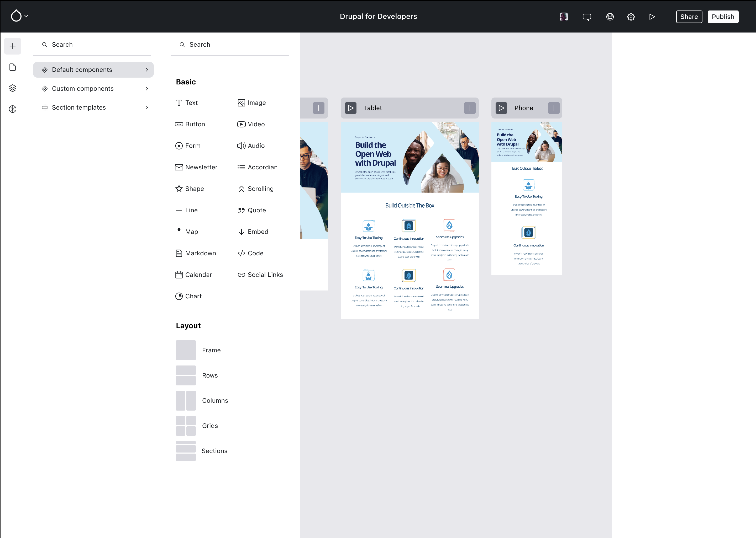Screen dimensions: 756x538
Task: Click the preview play icon in header
Action: [652, 17]
